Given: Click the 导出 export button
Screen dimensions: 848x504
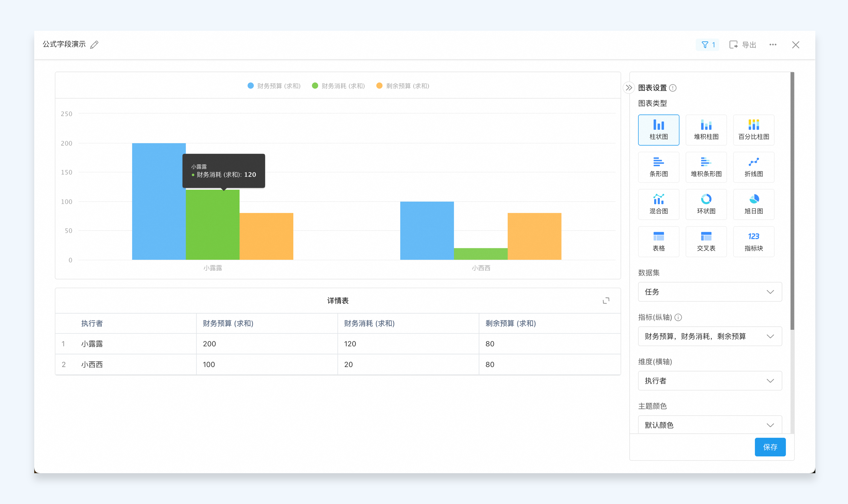Looking at the screenshot, I should pyautogui.click(x=743, y=45).
